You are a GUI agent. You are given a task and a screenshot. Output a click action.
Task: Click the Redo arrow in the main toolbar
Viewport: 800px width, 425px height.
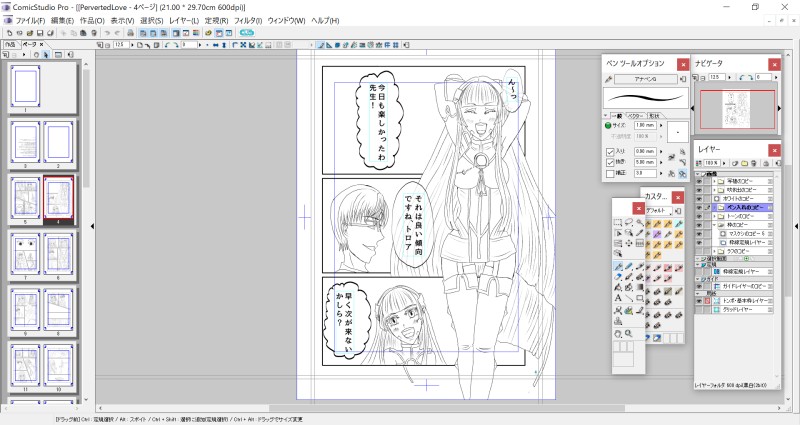pos(117,33)
